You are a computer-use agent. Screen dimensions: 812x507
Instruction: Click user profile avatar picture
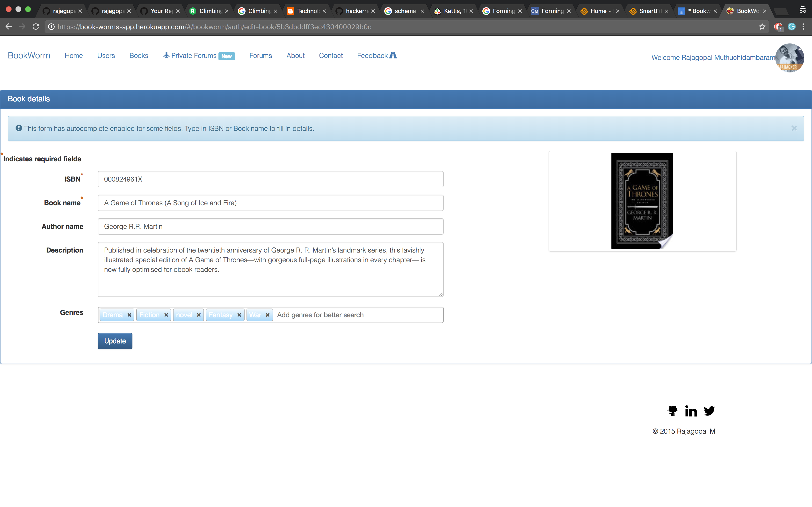pyautogui.click(x=789, y=58)
